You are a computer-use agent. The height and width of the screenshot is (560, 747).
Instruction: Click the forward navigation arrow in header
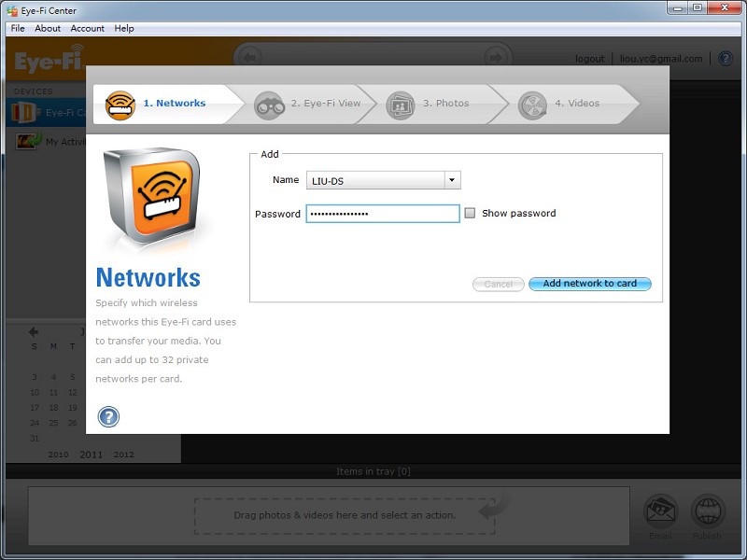pos(496,58)
